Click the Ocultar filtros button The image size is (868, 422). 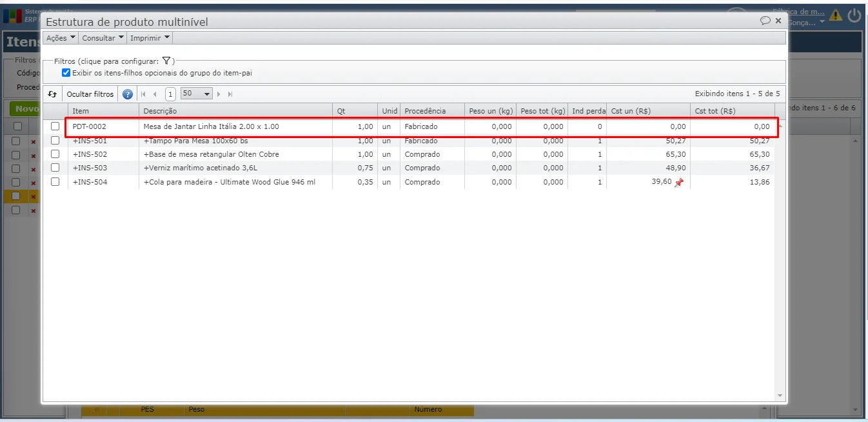90,94
